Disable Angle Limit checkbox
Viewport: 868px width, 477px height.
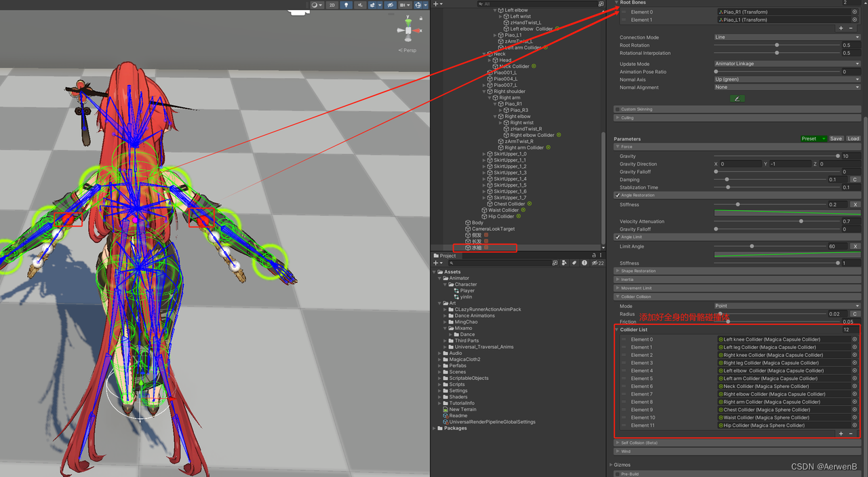coord(617,237)
